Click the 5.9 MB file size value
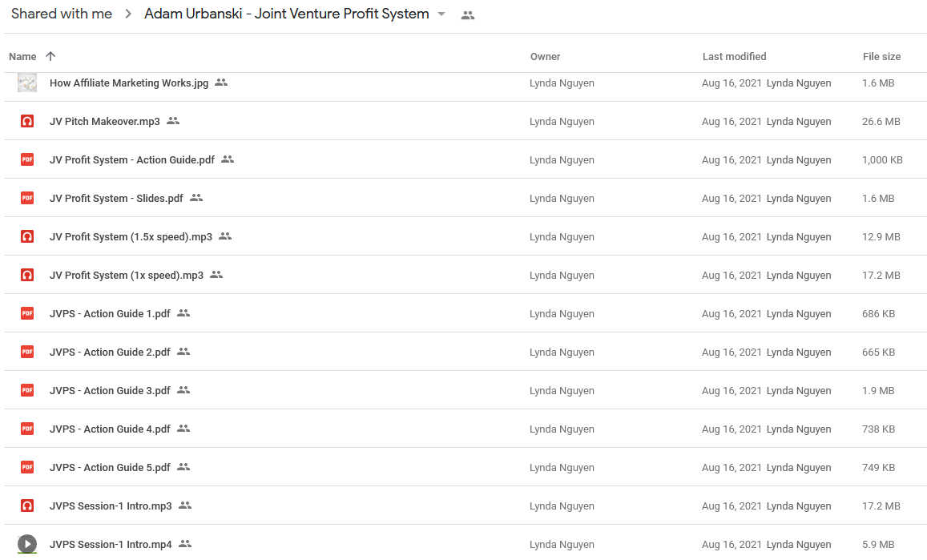This screenshot has width=927, height=560. pos(878,544)
